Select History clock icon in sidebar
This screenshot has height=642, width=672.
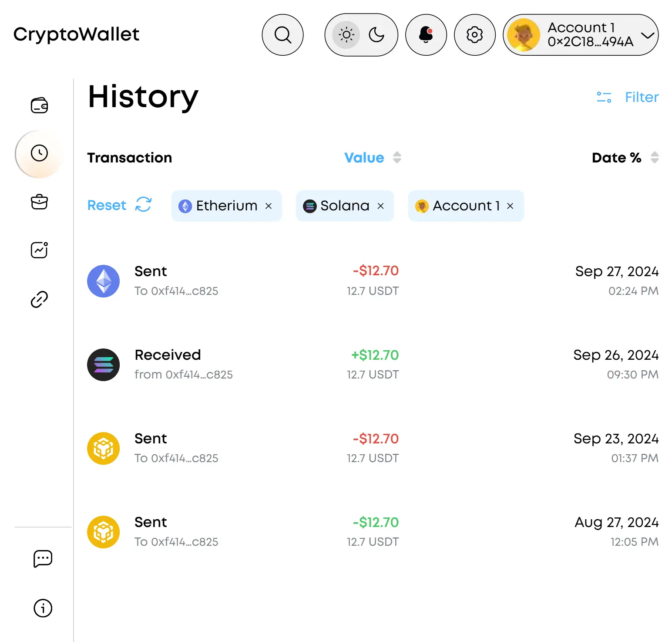(x=39, y=153)
